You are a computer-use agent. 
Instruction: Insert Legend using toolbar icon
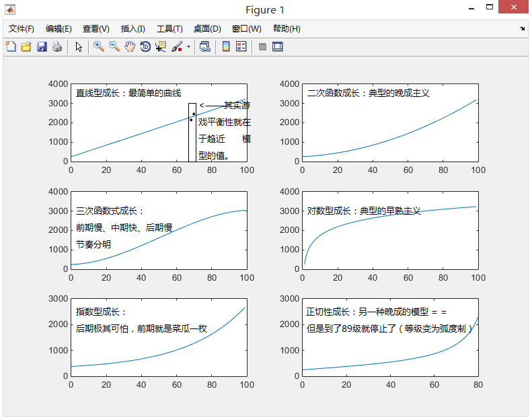click(x=241, y=46)
